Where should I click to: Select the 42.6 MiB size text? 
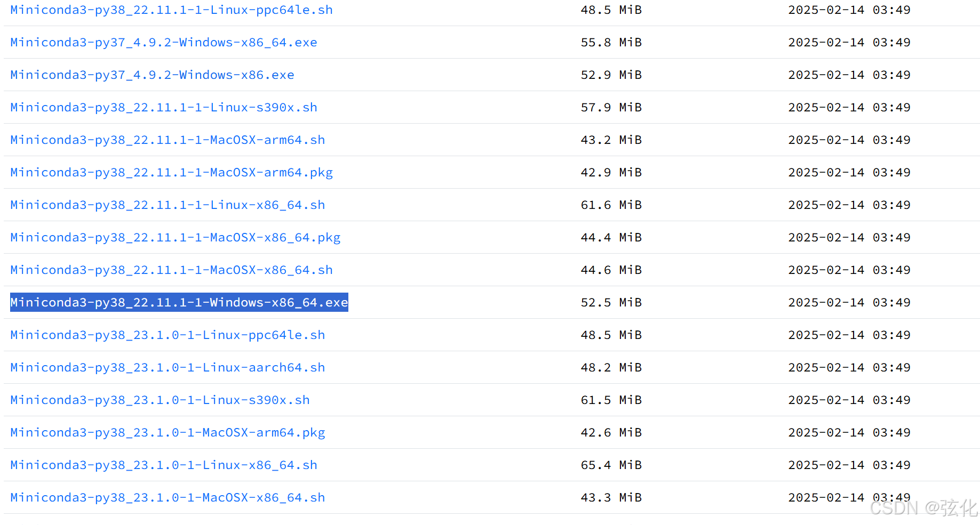click(x=611, y=433)
